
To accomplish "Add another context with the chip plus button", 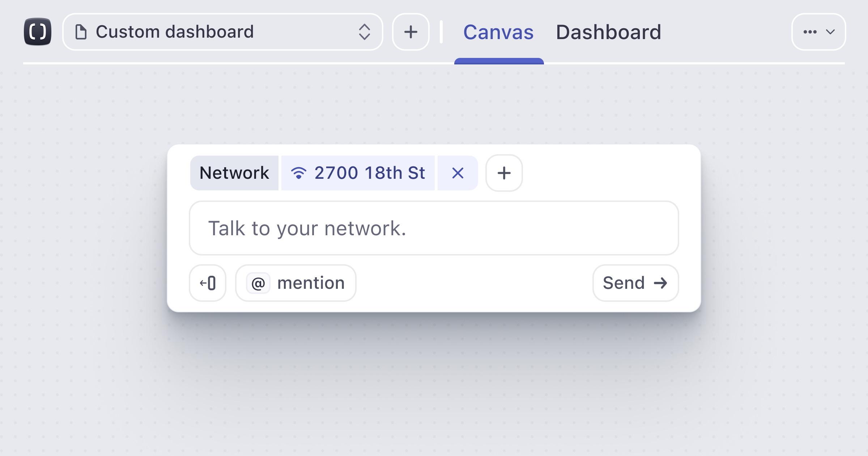I will tap(504, 173).
